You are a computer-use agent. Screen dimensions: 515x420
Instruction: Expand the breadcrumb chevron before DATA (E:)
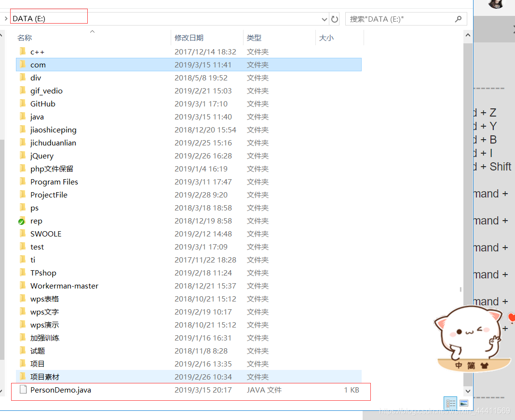(6, 19)
